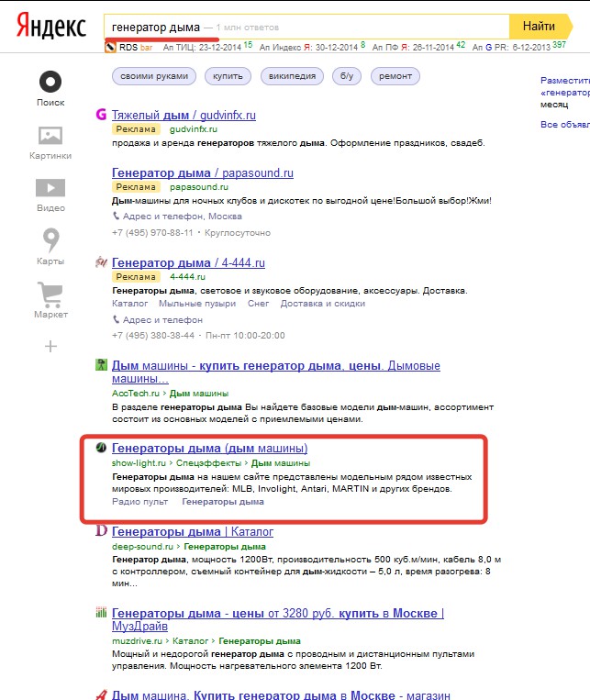Open МузДрайв «Генераторы дыма - цены» result

(278, 619)
